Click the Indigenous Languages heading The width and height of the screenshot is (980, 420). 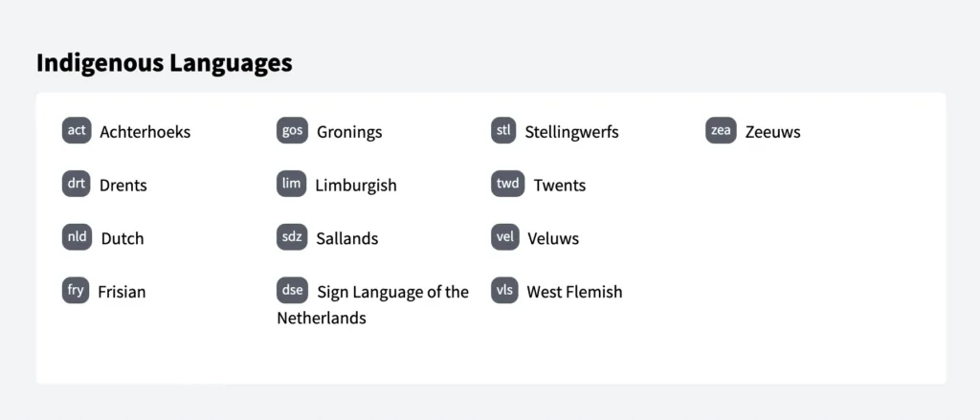(164, 63)
